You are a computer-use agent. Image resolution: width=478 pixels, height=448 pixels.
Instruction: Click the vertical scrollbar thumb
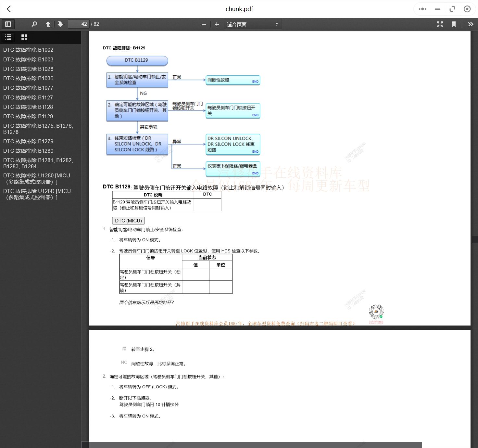click(x=474, y=239)
